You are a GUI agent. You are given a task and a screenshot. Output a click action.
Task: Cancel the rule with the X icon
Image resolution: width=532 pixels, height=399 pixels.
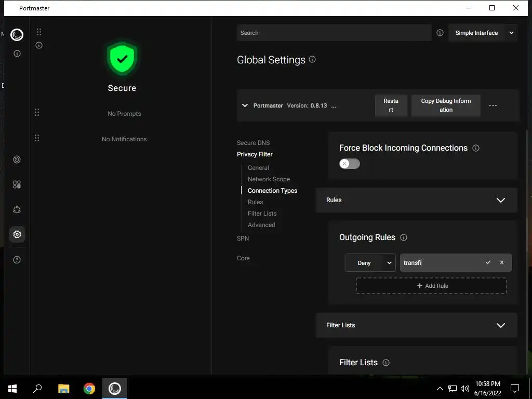(x=502, y=262)
